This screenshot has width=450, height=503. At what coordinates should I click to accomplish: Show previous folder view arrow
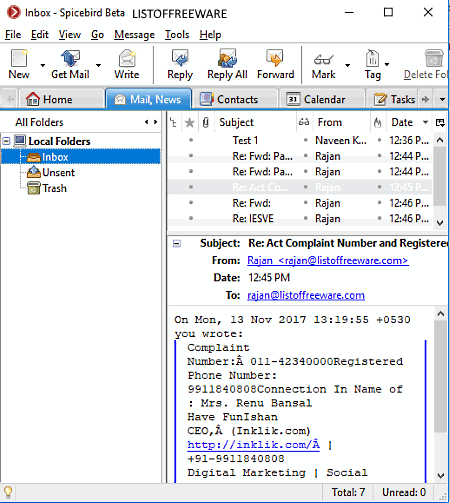point(147,122)
